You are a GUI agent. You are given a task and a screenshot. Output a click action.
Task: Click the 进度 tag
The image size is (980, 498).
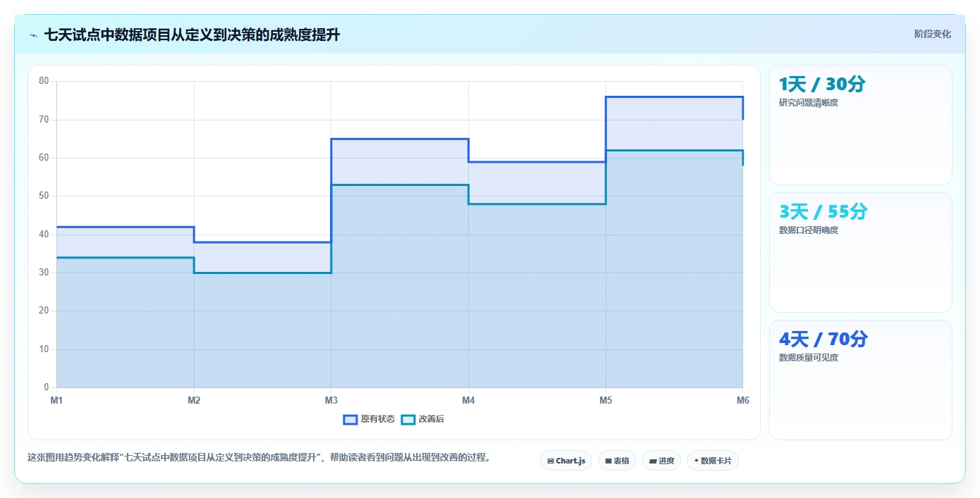pos(661,461)
